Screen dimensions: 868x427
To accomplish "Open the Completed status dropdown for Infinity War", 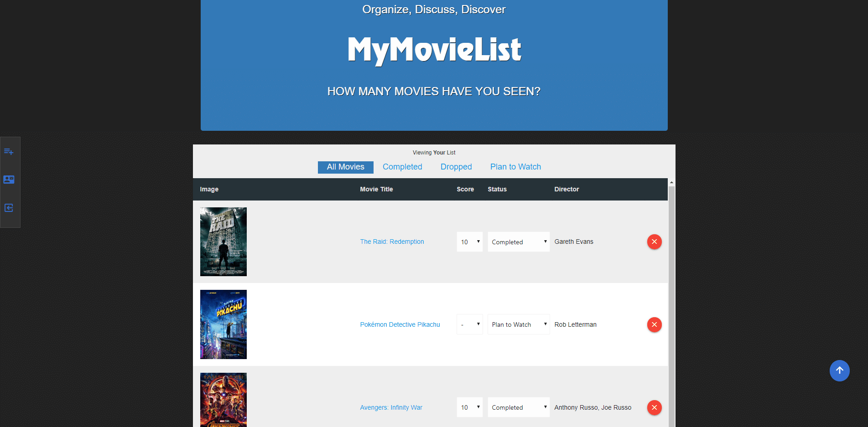I will click(x=518, y=407).
